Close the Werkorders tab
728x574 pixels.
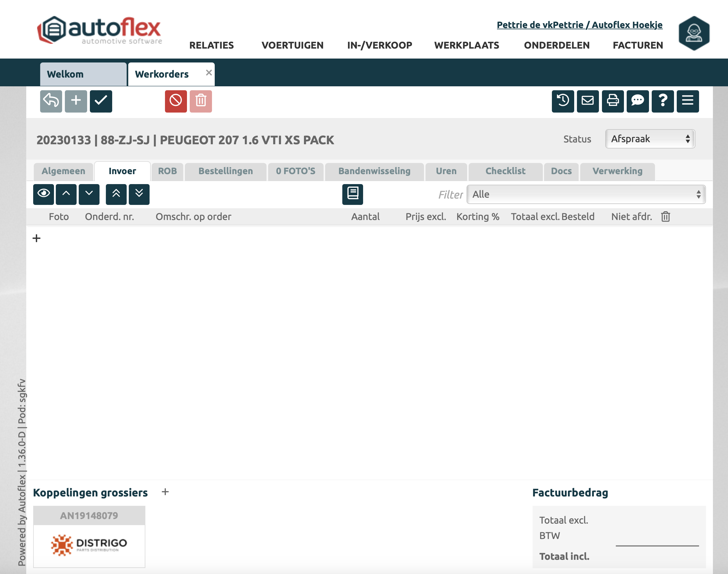[208, 73]
